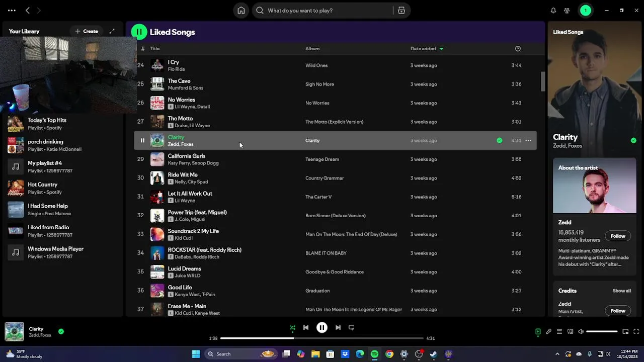Seek in the song progress bar
644x362 pixels.
[x=322, y=338]
